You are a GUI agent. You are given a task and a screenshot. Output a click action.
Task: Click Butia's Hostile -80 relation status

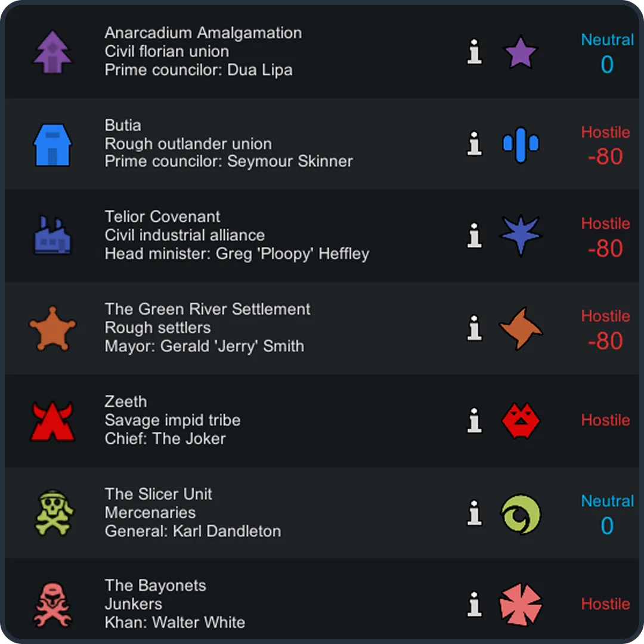pyautogui.click(x=605, y=145)
